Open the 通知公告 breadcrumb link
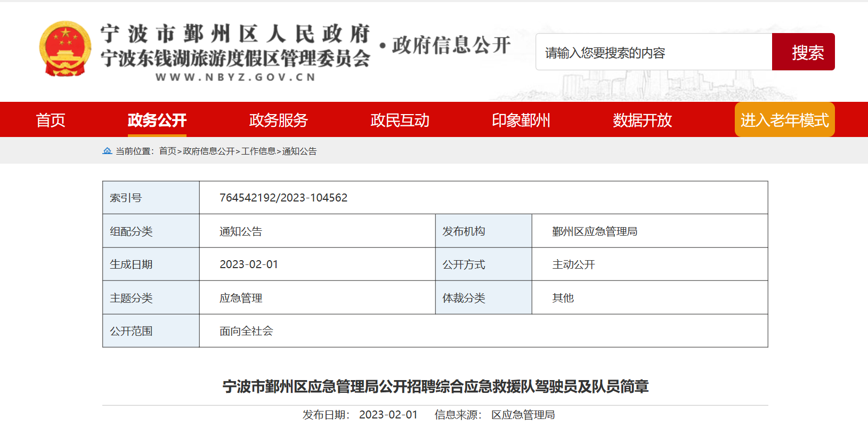This screenshot has height=427, width=868. pyautogui.click(x=299, y=151)
